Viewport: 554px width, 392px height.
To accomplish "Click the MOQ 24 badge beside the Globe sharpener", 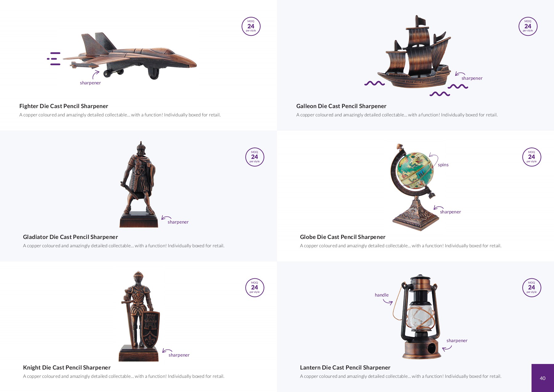I will [532, 157].
